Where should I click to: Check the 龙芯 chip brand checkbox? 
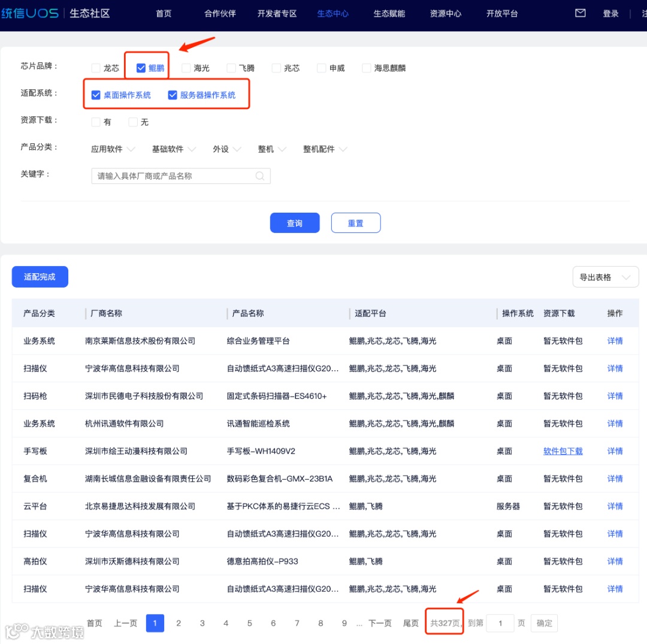coord(96,68)
